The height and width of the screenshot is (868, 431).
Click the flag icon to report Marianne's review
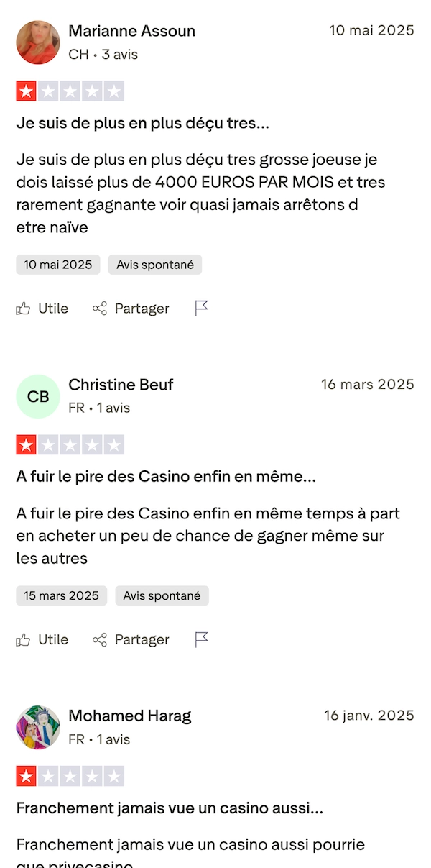[201, 308]
